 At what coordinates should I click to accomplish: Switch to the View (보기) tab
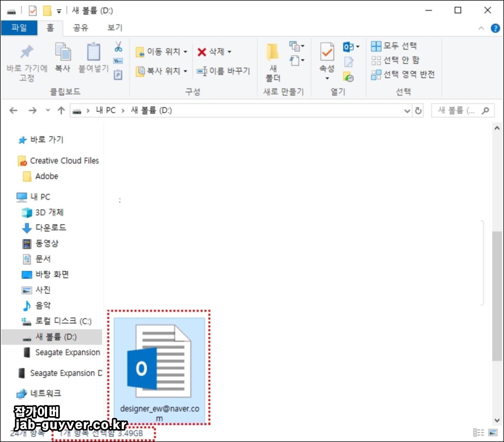(115, 28)
